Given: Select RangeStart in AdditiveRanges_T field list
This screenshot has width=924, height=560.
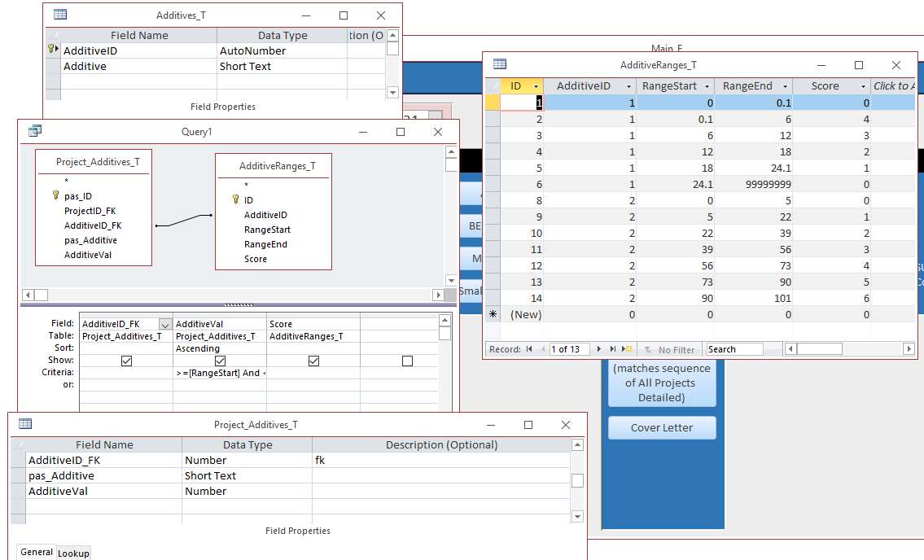Looking at the screenshot, I should click(x=268, y=230).
